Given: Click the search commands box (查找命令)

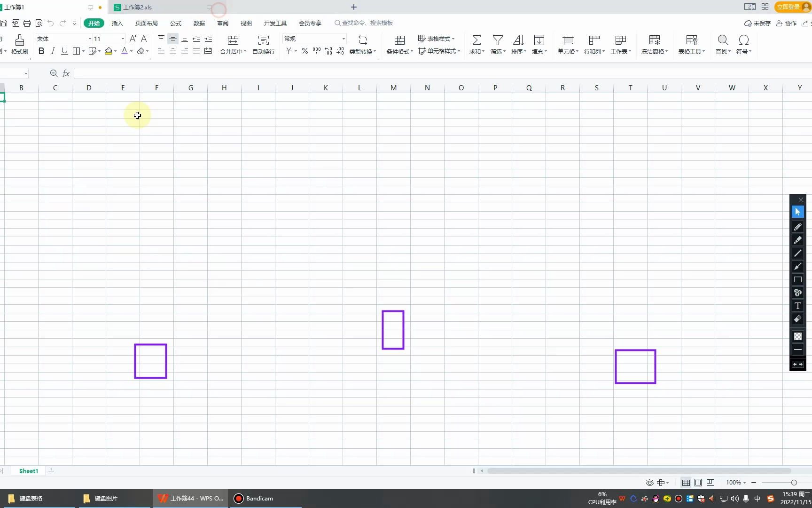Looking at the screenshot, I should 364,23.
